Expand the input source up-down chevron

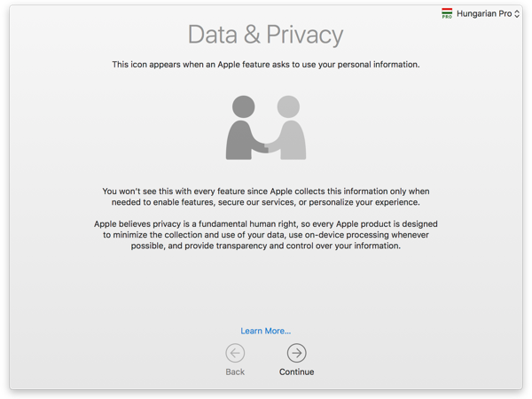click(x=517, y=14)
